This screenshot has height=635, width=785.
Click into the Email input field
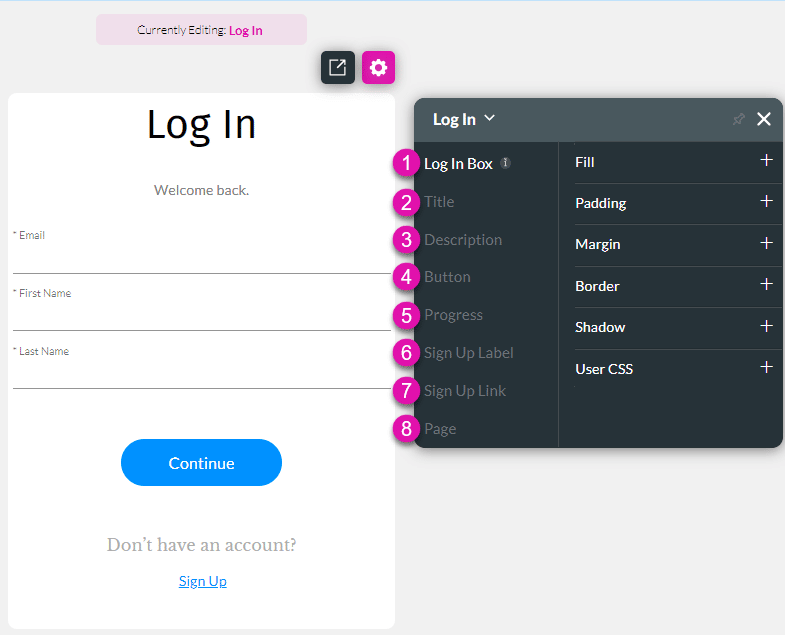coord(200,259)
